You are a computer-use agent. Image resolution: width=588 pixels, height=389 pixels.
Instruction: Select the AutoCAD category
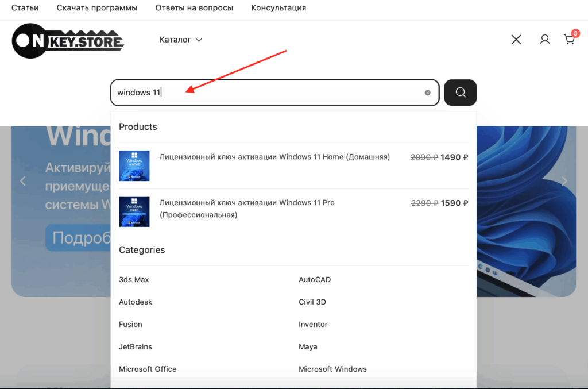pyautogui.click(x=315, y=280)
